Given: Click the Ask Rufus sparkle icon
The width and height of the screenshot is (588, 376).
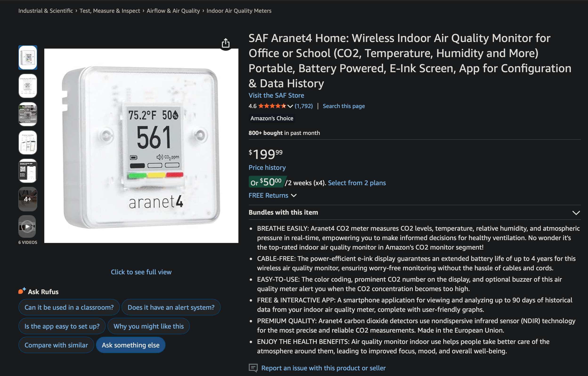Looking at the screenshot, I should [22, 291].
